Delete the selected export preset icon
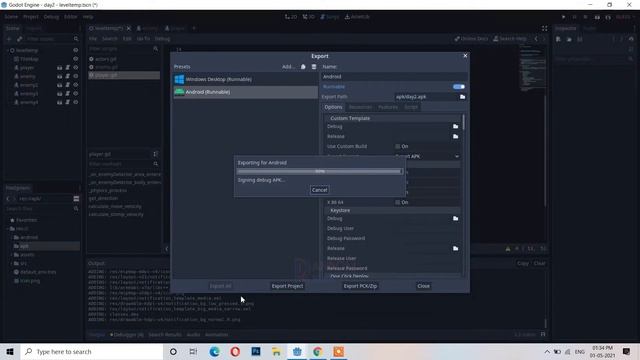640x360 pixels. tap(314, 67)
